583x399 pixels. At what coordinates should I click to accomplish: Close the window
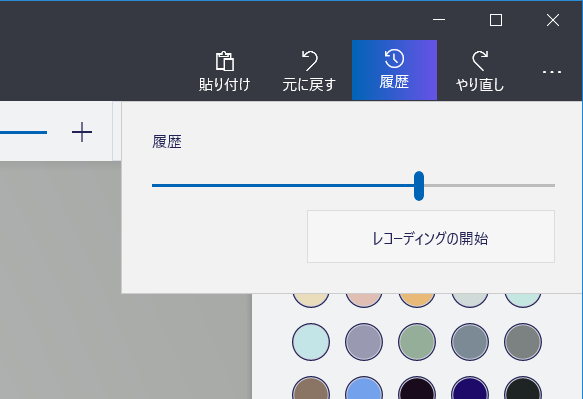point(553,20)
